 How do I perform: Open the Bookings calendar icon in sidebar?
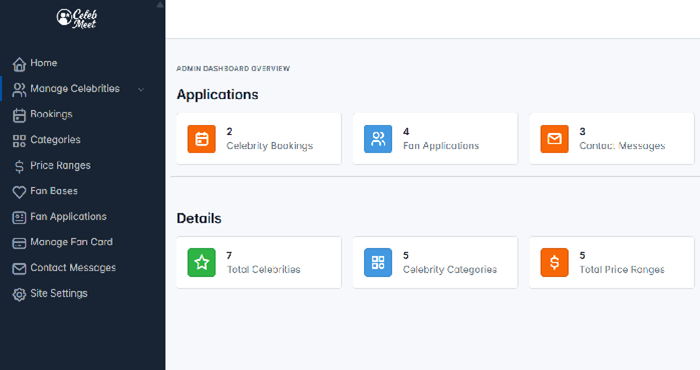click(x=19, y=115)
